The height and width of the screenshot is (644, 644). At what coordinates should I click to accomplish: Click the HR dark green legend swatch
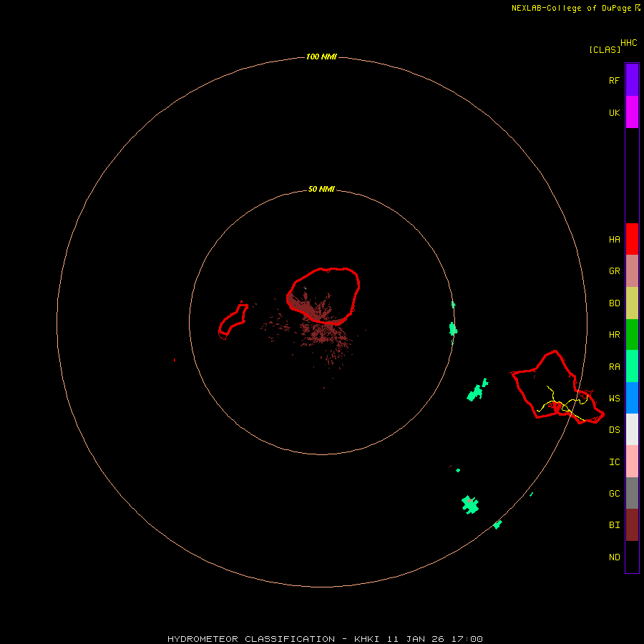632,335
